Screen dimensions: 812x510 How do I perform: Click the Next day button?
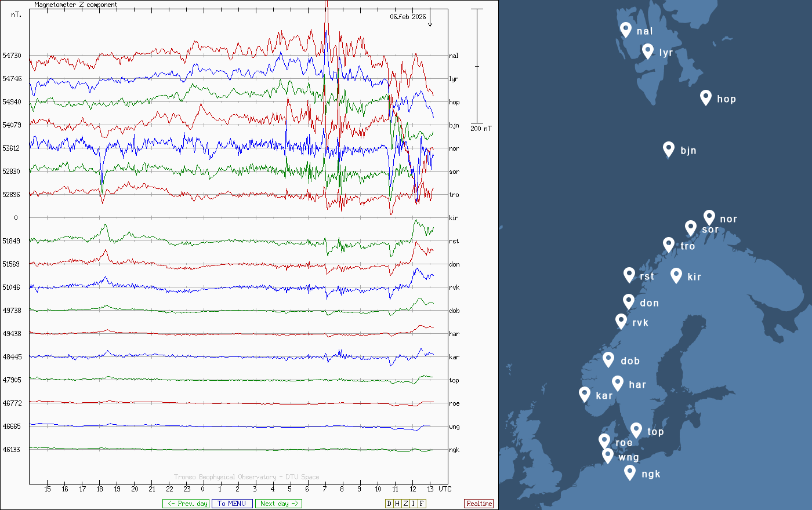(x=278, y=504)
